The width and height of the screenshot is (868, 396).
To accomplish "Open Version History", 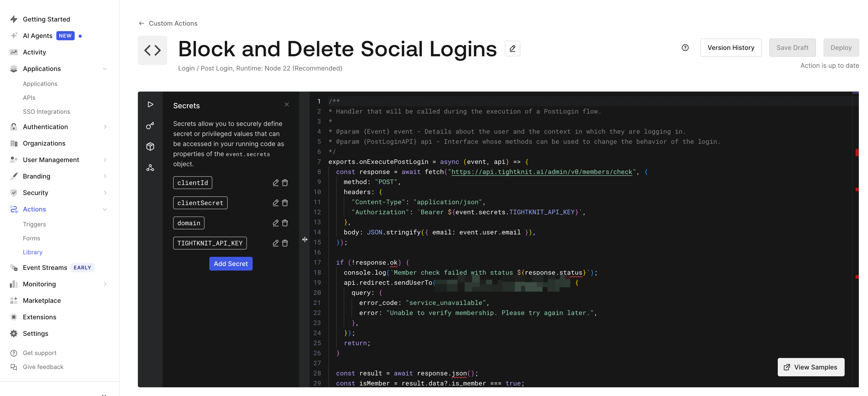I will pyautogui.click(x=731, y=47).
